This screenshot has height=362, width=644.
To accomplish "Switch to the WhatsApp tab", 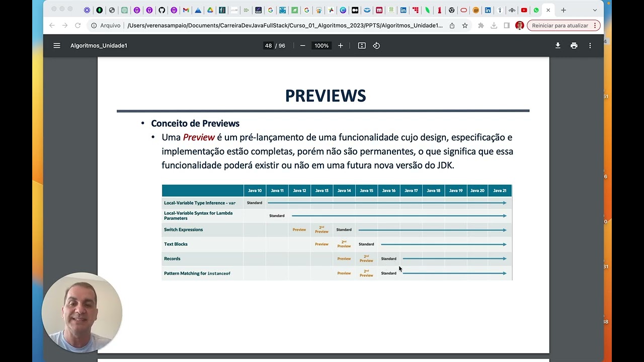I will point(536,10).
